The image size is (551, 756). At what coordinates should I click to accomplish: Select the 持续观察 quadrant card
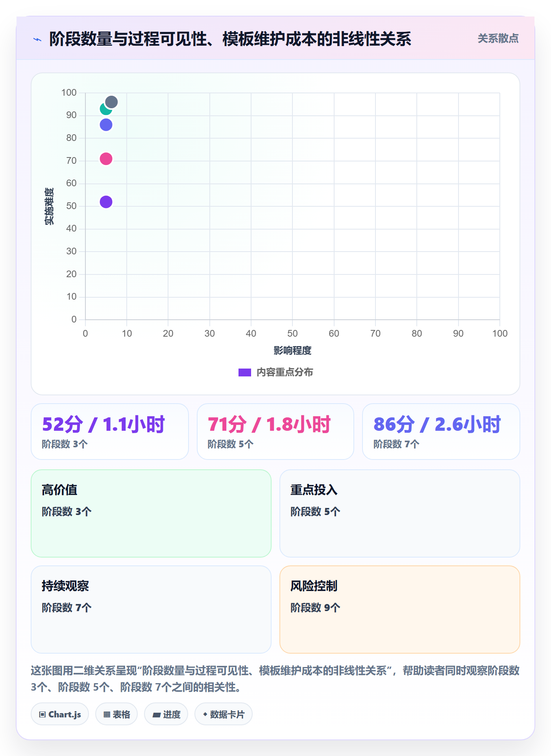(151, 610)
